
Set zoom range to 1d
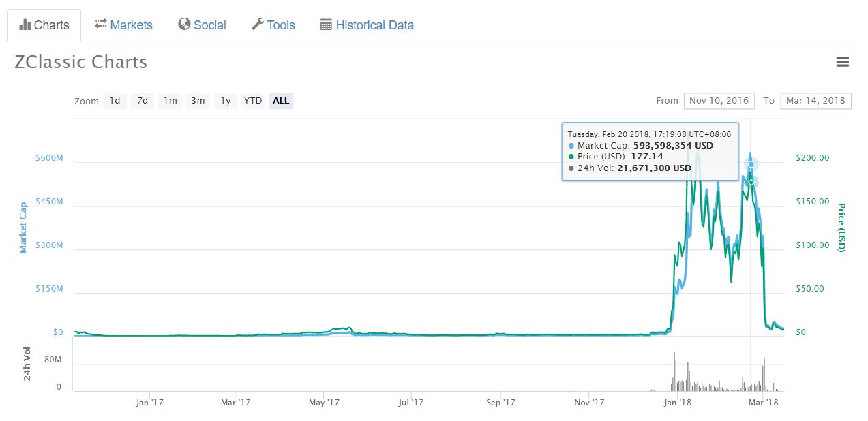click(x=115, y=101)
